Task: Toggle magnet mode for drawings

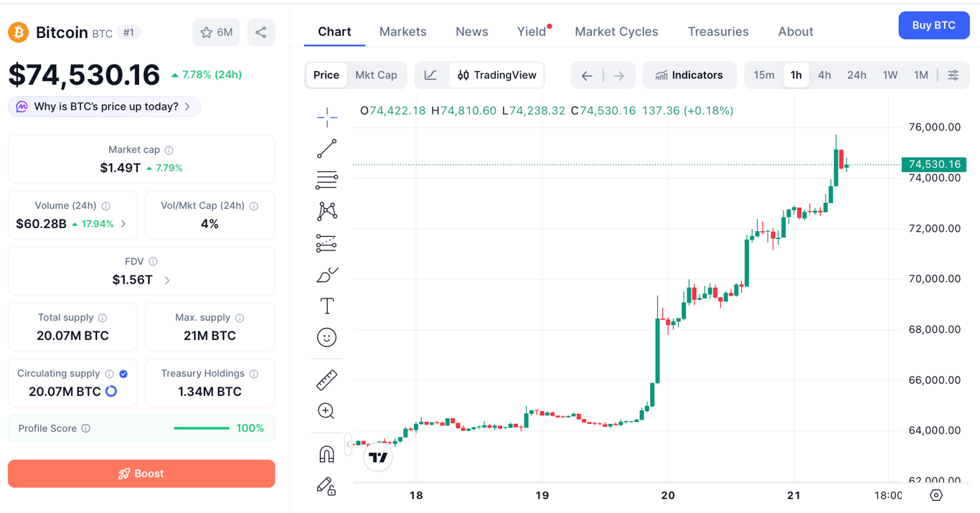Action: (327, 454)
